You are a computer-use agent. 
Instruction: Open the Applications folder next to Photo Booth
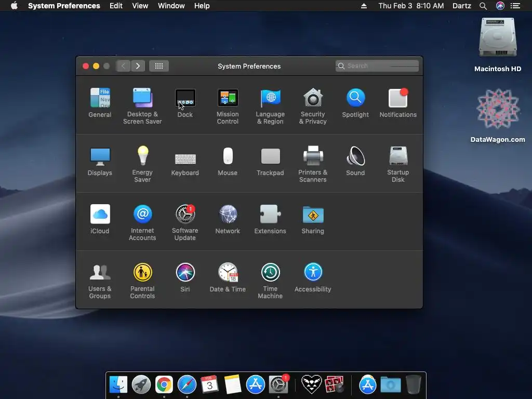click(367, 384)
